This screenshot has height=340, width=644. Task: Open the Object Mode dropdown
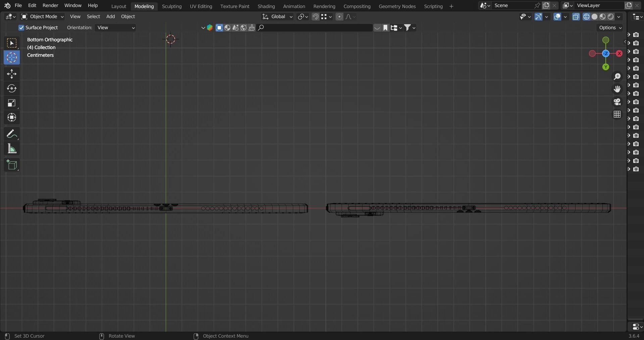[42, 17]
